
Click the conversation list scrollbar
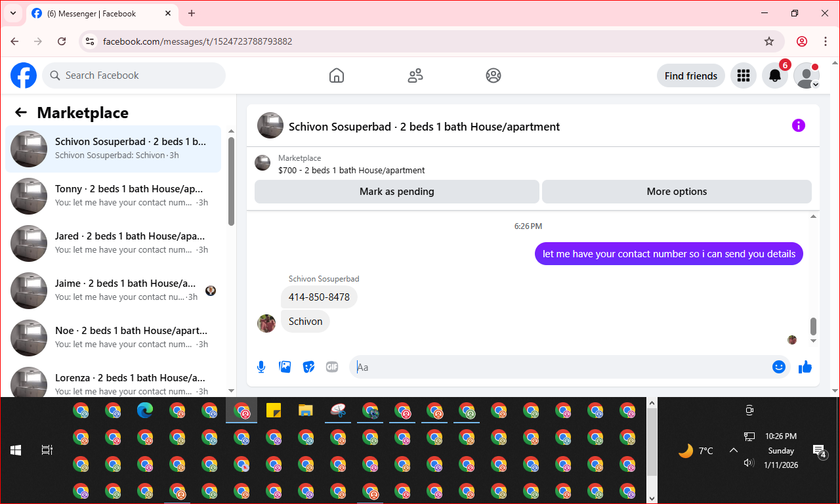coord(231,181)
